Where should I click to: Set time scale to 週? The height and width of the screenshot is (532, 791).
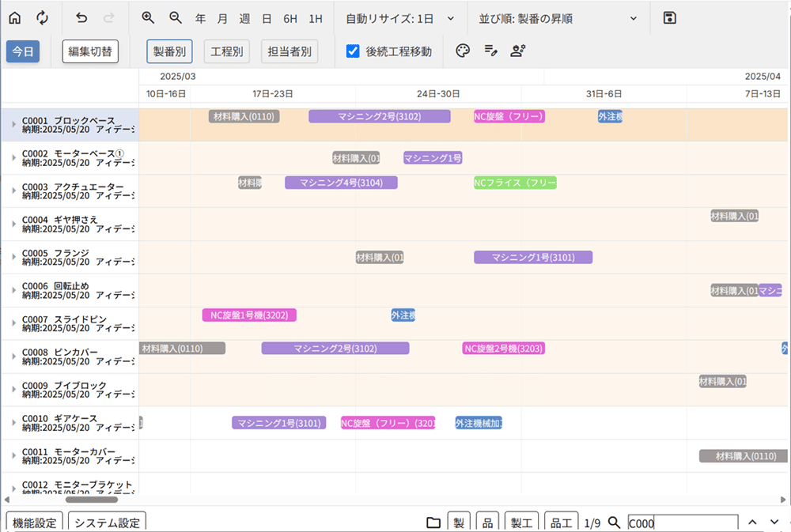click(x=244, y=17)
